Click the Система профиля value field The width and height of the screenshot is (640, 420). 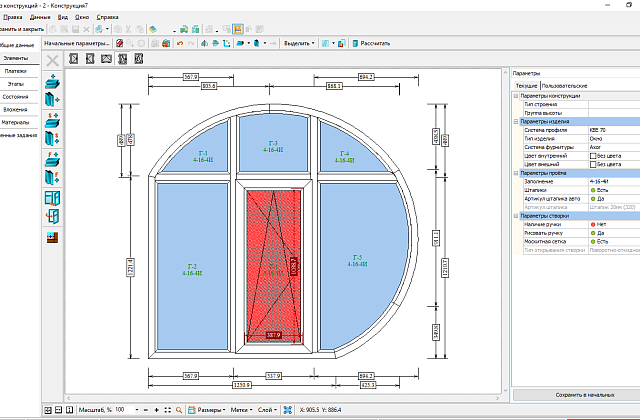[x=614, y=130]
